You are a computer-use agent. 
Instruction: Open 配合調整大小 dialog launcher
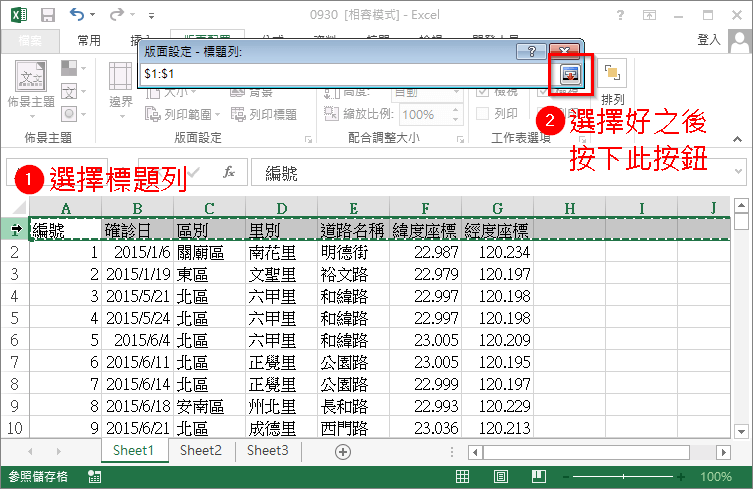coord(460,140)
